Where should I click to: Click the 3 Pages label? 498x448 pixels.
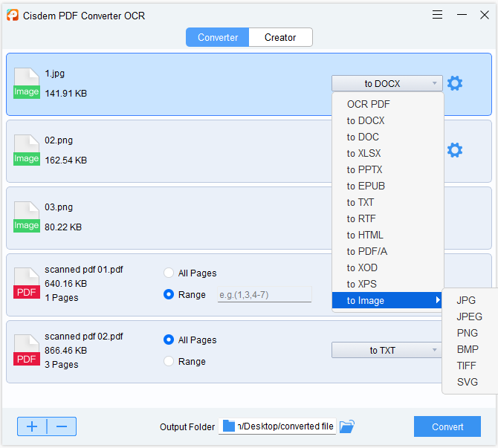[x=61, y=365]
